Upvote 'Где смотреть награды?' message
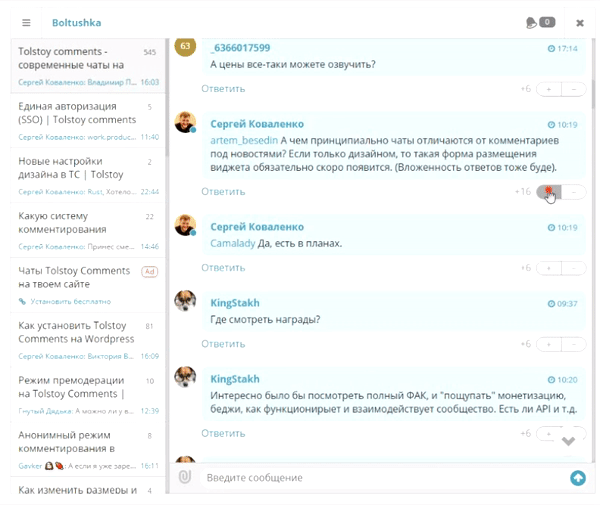This screenshot has width=600, height=505. [x=549, y=344]
